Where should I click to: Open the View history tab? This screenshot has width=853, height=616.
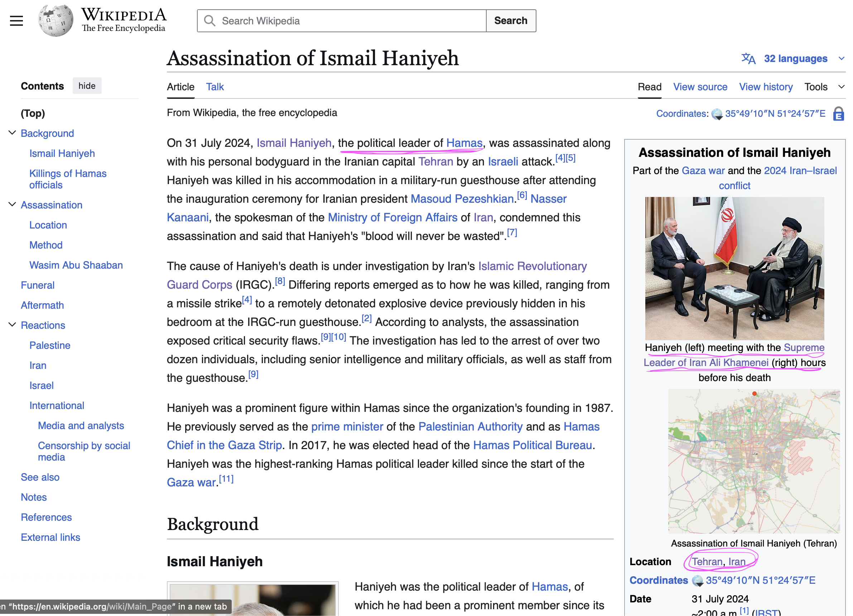[766, 87]
